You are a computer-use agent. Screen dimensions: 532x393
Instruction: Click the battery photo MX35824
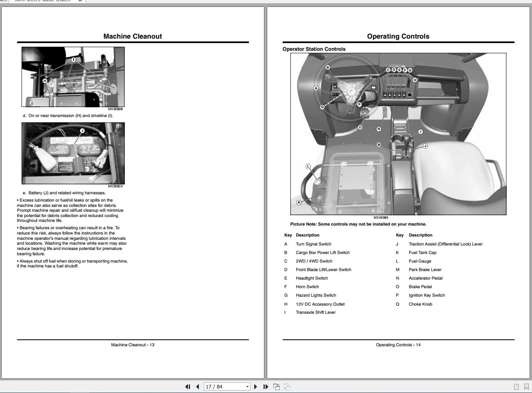click(73, 153)
